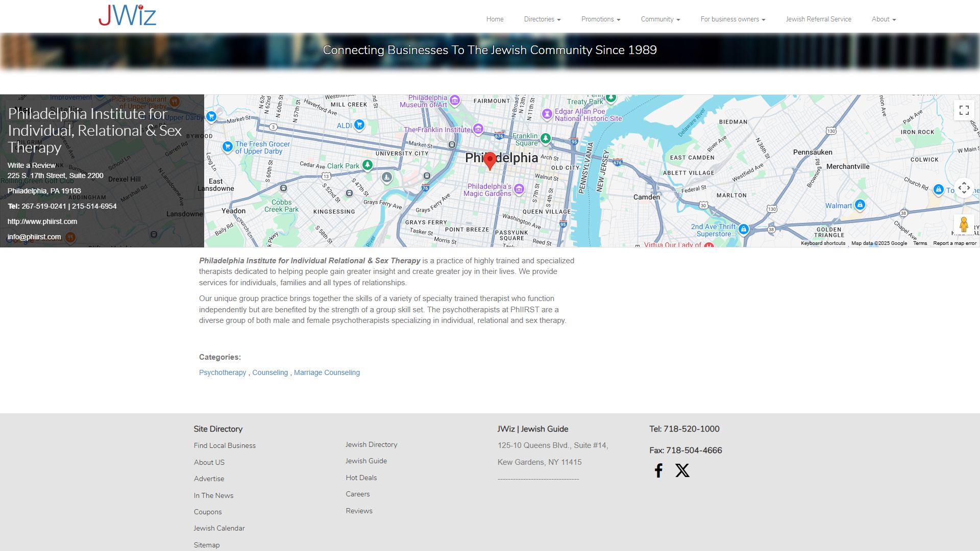Click Fresh Grocer of Upper Darby icon
Image resolution: width=980 pixels, height=551 pixels.
[x=228, y=146]
